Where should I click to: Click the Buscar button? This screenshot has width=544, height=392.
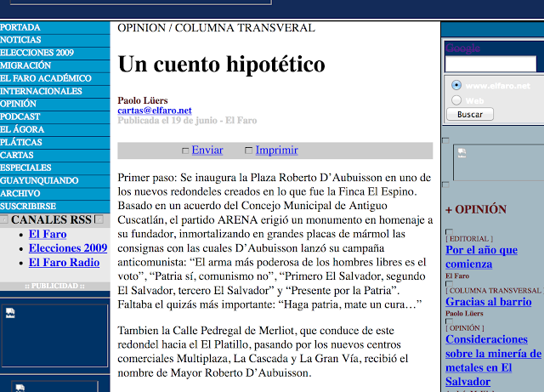[470, 114]
